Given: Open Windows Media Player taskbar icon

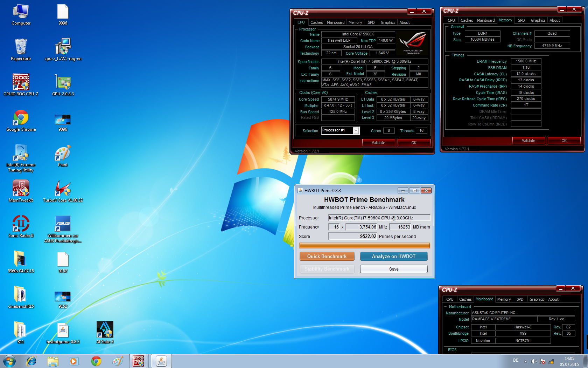Looking at the screenshot, I should pyautogui.click(x=74, y=361).
